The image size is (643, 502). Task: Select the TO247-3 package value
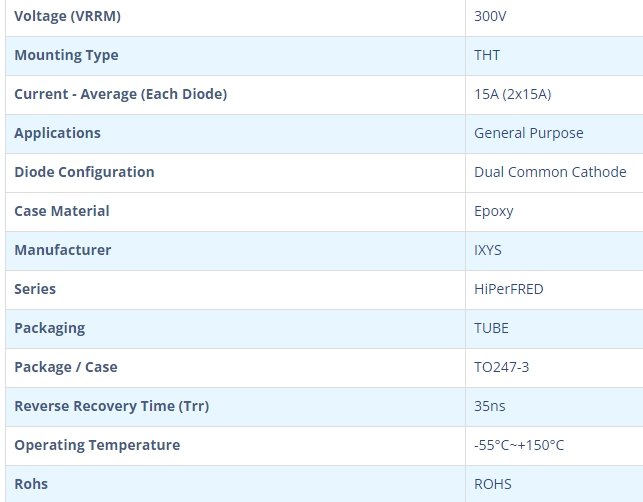coord(502,367)
